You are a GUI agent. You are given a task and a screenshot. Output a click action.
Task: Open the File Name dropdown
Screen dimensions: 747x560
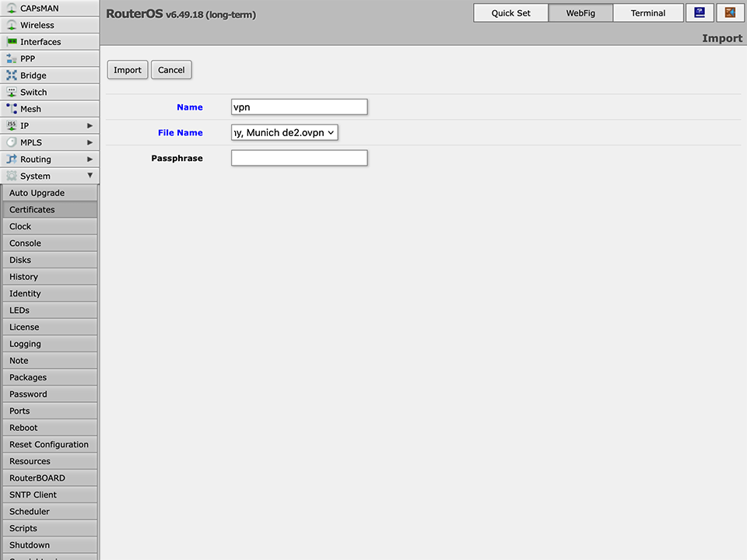pyautogui.click(x=285, y=133)
